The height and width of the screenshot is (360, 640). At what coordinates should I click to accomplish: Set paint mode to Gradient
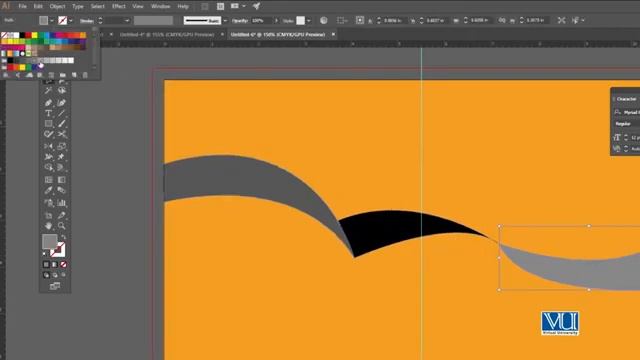click(x=55, y=264)
